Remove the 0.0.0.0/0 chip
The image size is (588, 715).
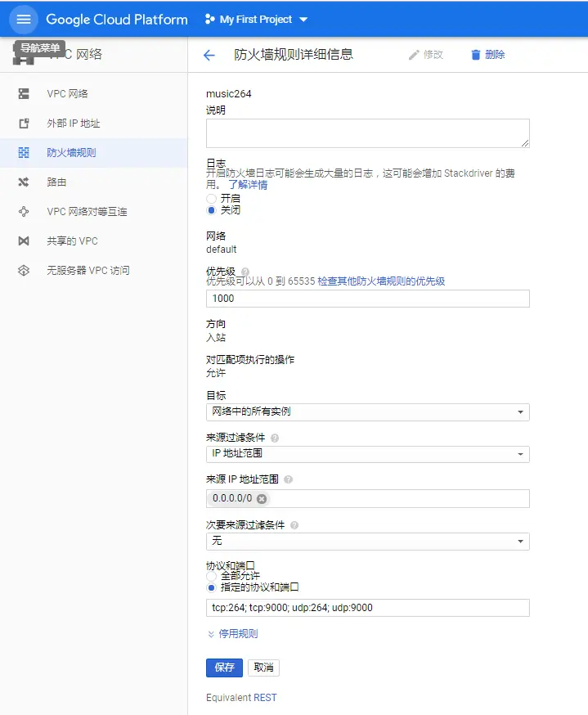click(262, 499)
